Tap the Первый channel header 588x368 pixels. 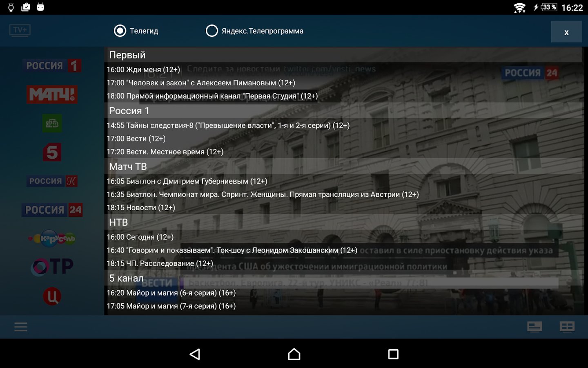coord(343,55)
